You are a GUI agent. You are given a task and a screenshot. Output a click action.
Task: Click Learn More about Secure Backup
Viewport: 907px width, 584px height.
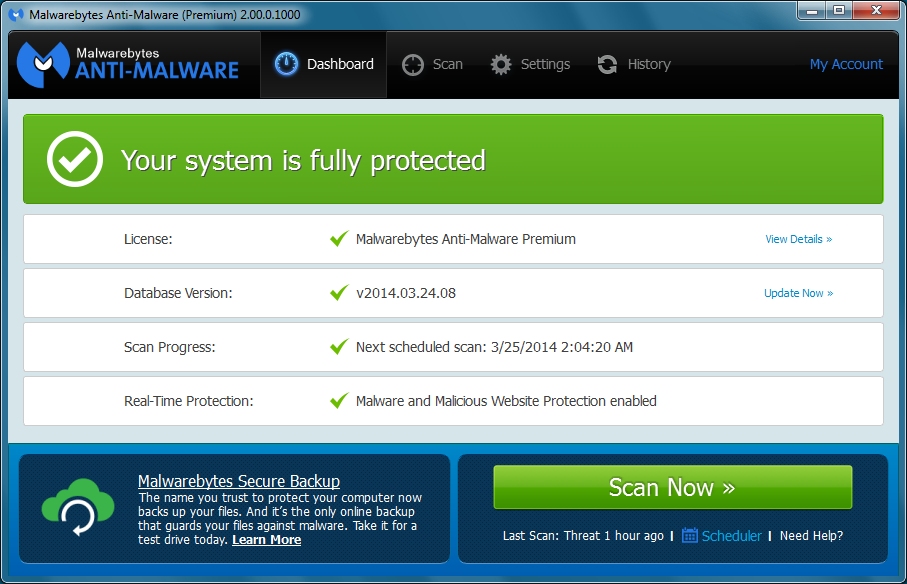[x=267, y=539]
